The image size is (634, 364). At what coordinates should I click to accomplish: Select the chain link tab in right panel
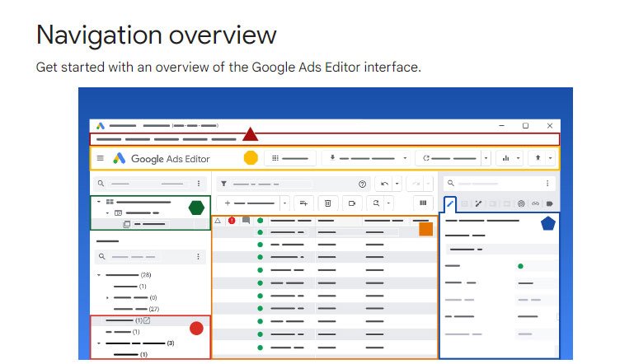pos(535,203)
